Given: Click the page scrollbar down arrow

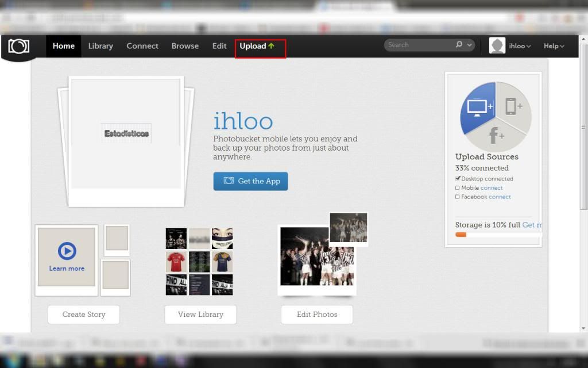Looking at the screenshot, I should [x=583, y=328].
